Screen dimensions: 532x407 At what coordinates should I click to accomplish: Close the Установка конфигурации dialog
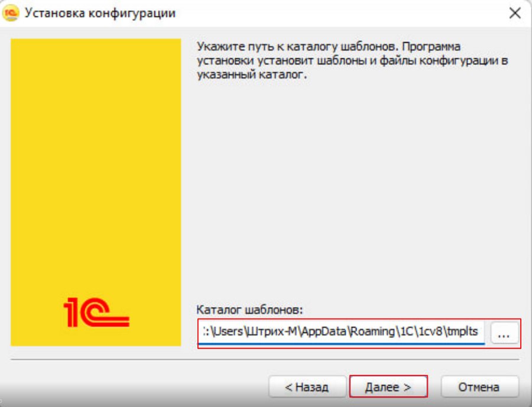click(x=515, y=13)
